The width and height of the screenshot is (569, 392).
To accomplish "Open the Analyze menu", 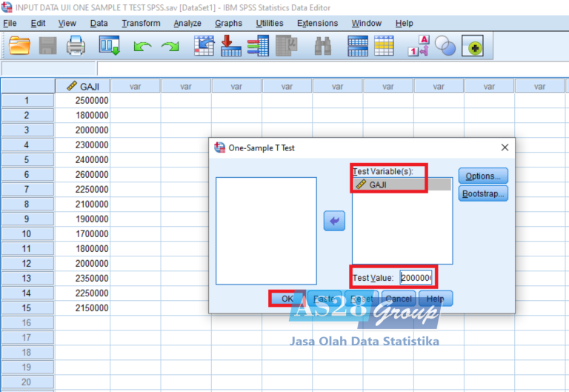I will pos(188,24).
